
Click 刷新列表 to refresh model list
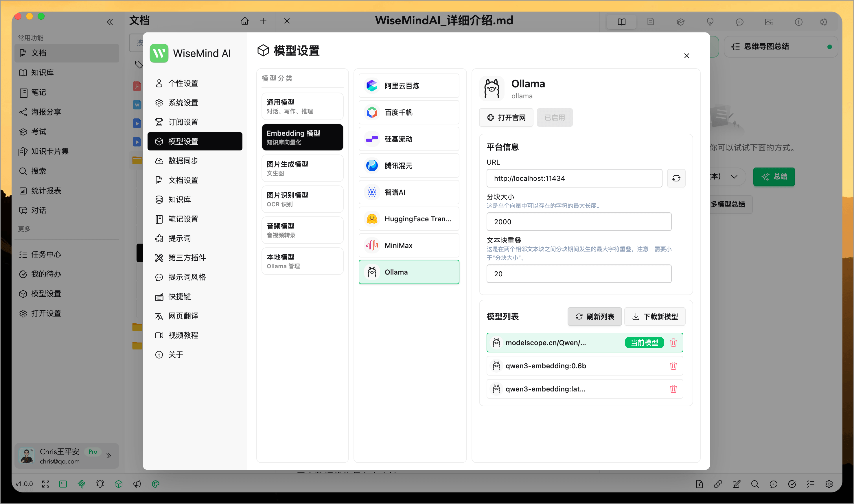click(595, 316)
